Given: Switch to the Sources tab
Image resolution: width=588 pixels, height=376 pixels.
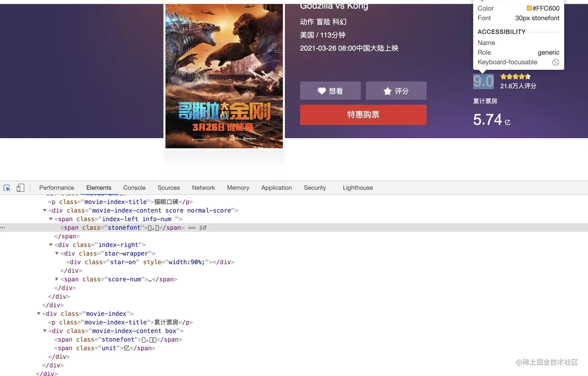Looking at the screenshot, I should point(169,188).
